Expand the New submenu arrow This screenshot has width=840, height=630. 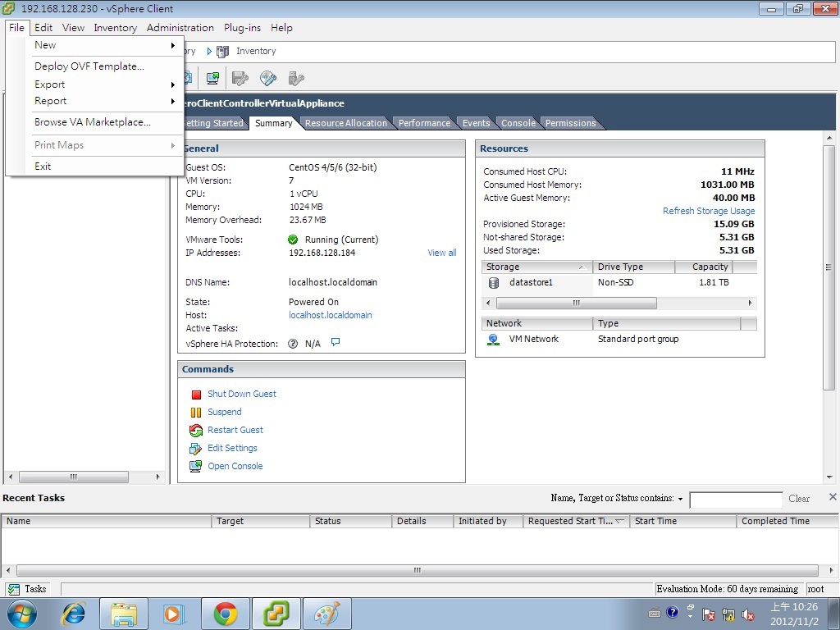[173, 46]
